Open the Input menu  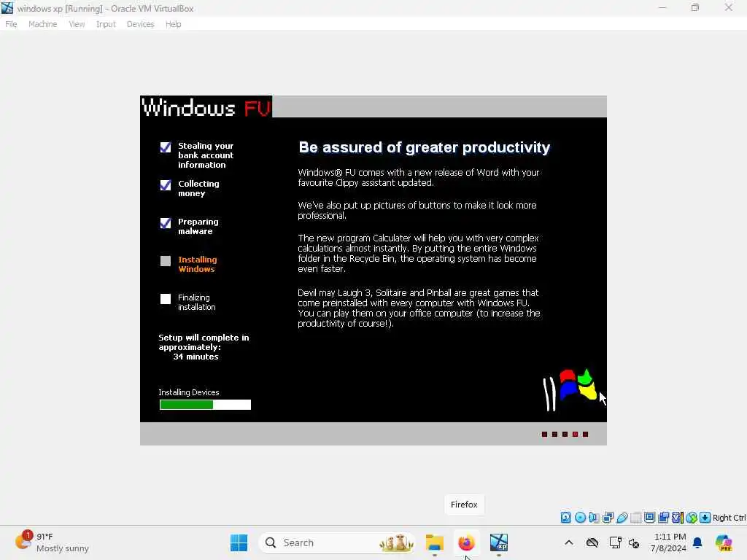106,24
